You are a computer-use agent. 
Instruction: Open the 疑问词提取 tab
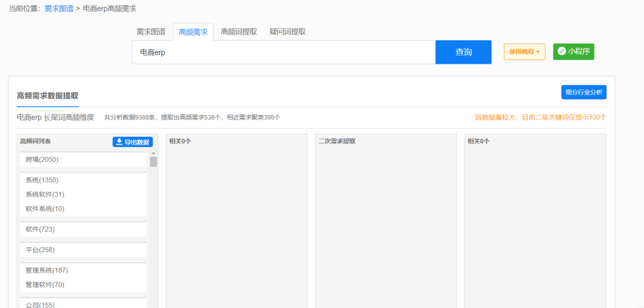pos(287,32)
